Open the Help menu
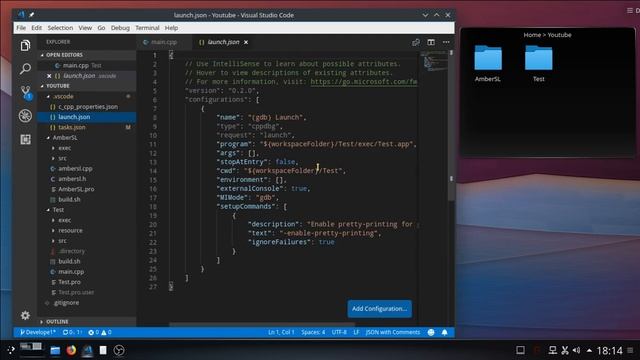The width and height of the screenshot is (640, 360). [171, 28]
